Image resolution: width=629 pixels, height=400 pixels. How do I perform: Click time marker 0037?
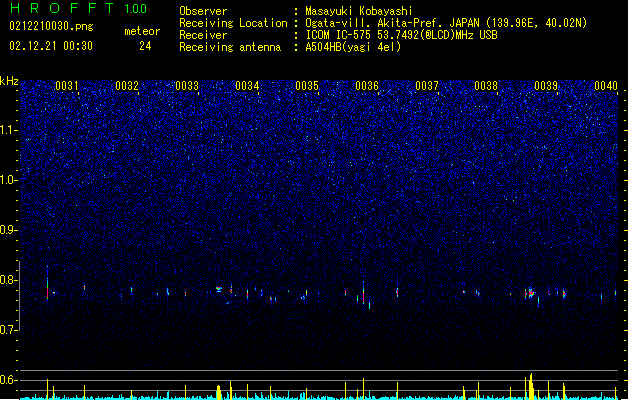(x=427, y=86)
